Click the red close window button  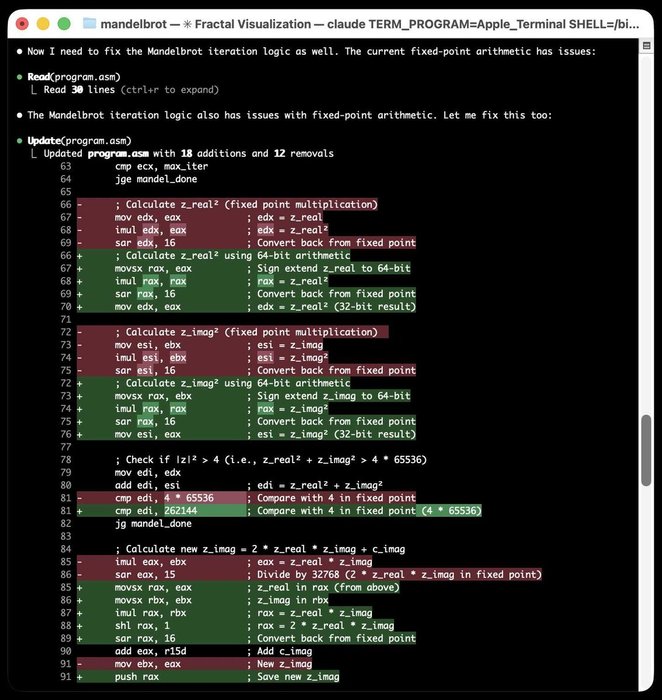click(22, 24)
